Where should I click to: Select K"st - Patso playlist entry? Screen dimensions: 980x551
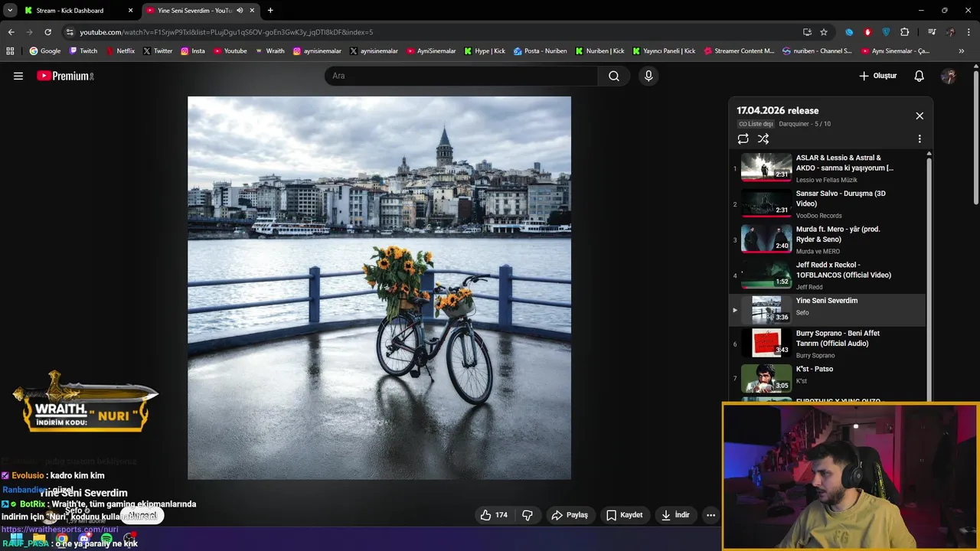(827, 378)
